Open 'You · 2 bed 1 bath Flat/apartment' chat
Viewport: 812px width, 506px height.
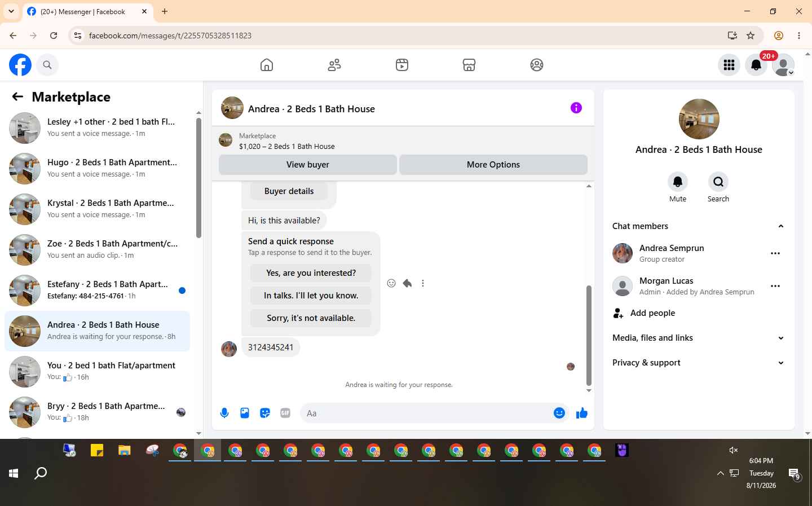point(97,372)
